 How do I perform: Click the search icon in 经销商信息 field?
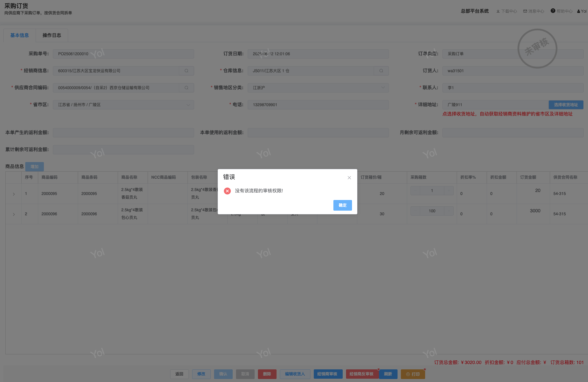186,71
